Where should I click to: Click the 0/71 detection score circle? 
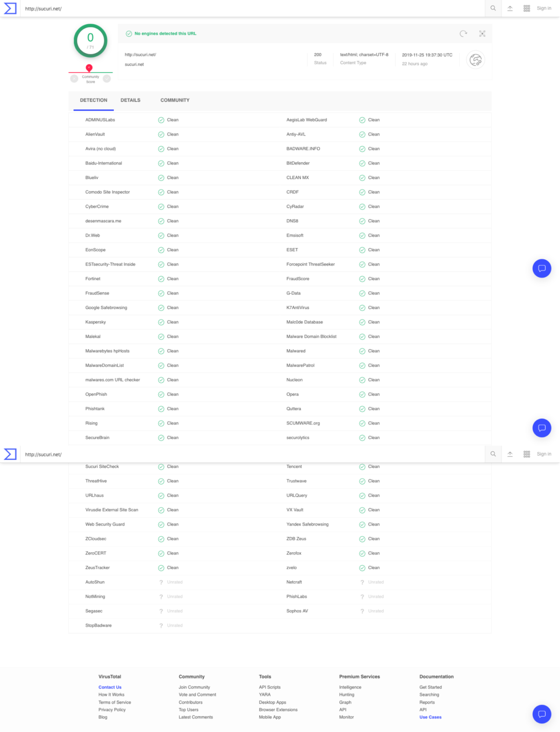click(x=90, y=41)
